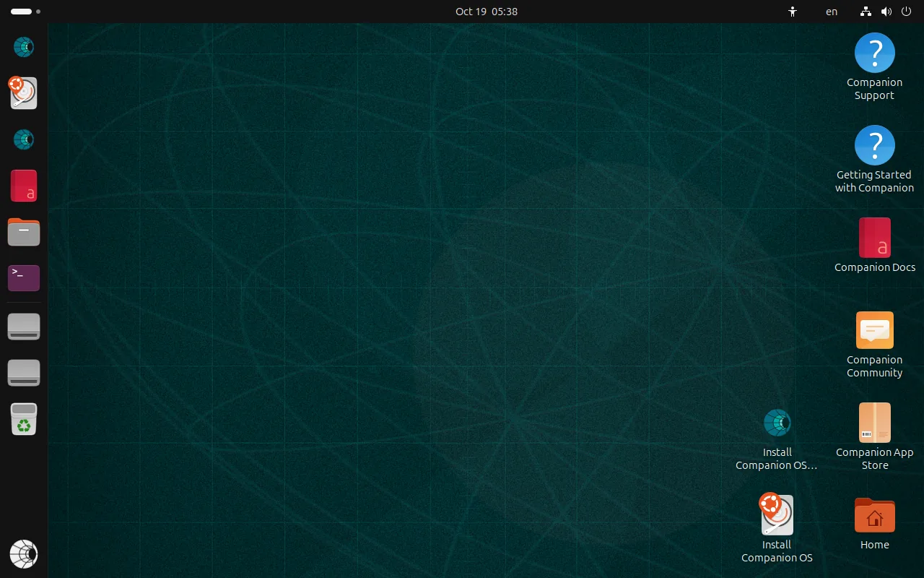The image size is (924, 578).
Task: Click the Activities workspace indicator pill
Action: [x=22, y=12]
